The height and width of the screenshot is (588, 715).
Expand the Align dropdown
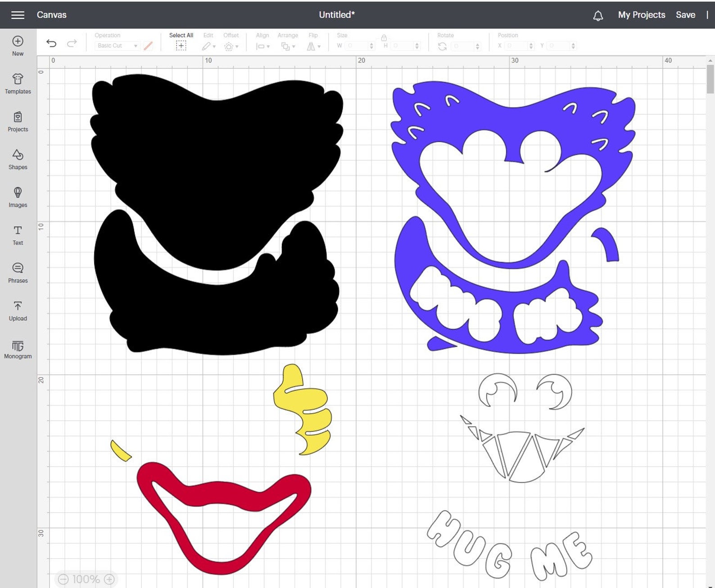pos(262,46)
